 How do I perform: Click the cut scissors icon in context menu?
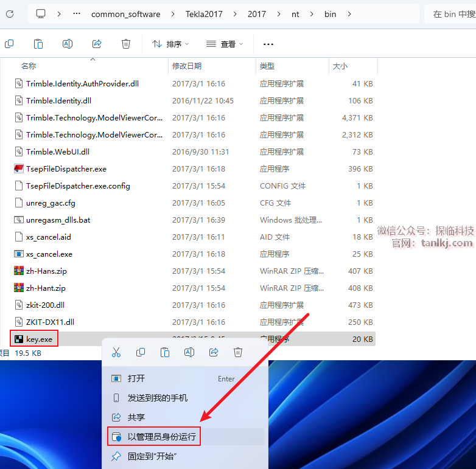[116, 352]
